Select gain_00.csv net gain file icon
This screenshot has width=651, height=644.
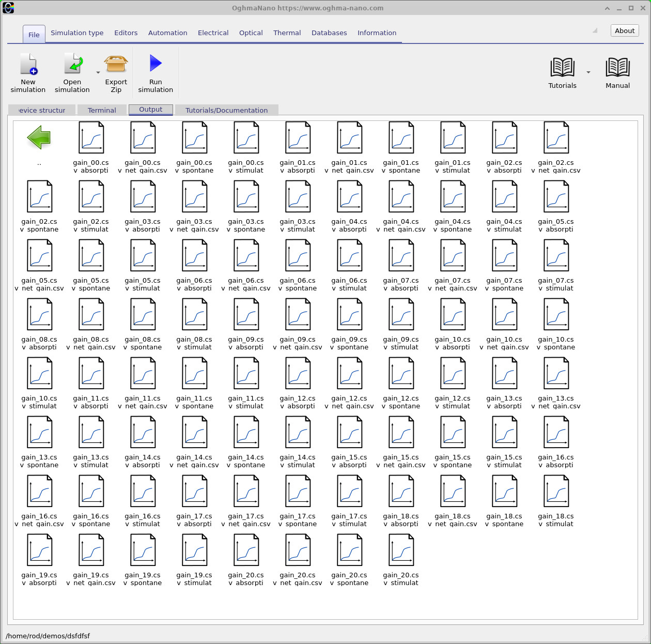143,137
